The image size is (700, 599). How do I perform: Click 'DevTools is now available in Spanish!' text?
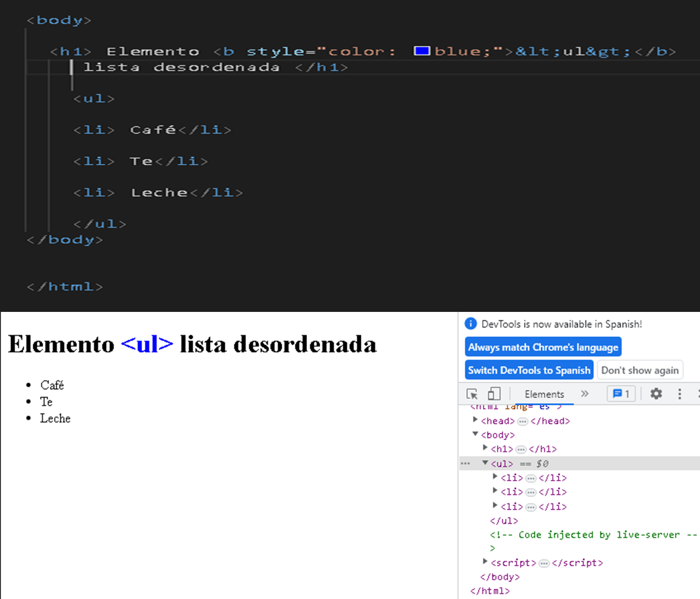[562, 324]
